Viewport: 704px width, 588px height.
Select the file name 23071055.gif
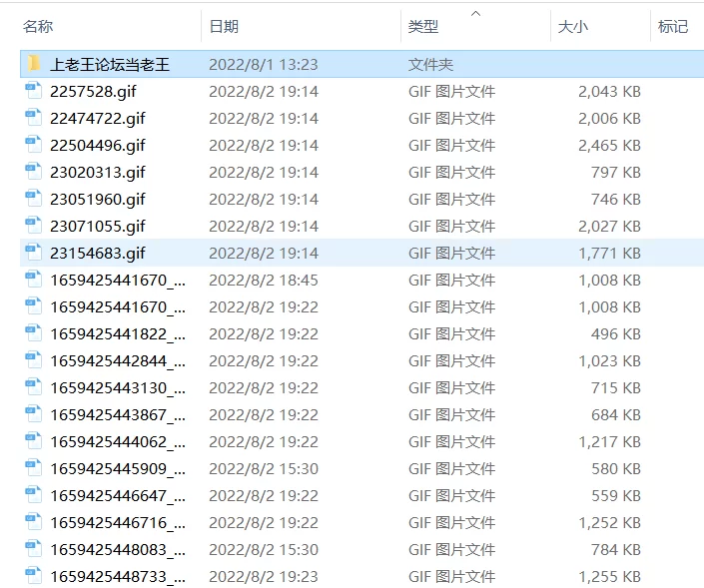(98, 227)
